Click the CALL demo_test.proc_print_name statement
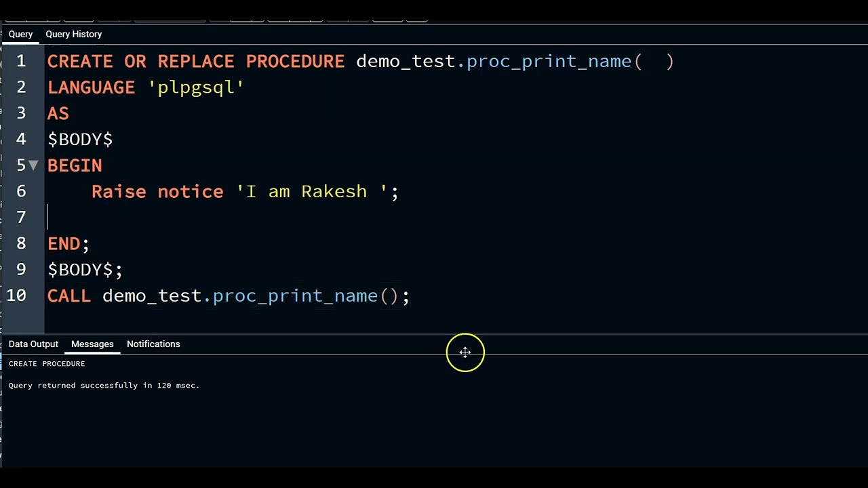Viewport: 868px width, 488px height. (x=228, y=296)
